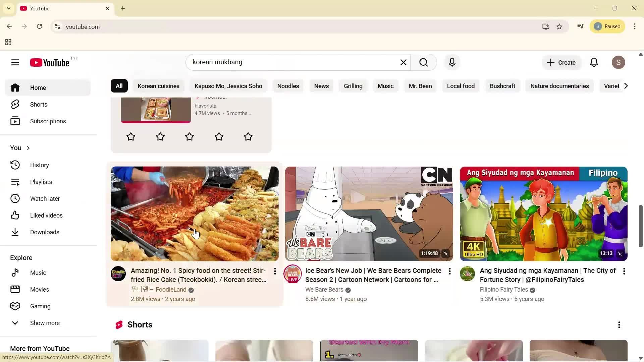
Task: Open the FoodieLand channel link
Action: [x=159, y=289]
